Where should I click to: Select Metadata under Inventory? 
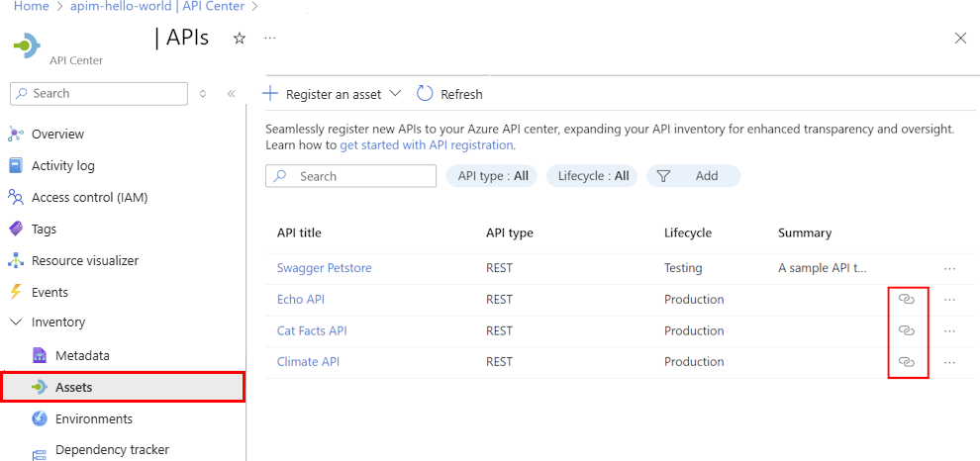coord(82,355)
